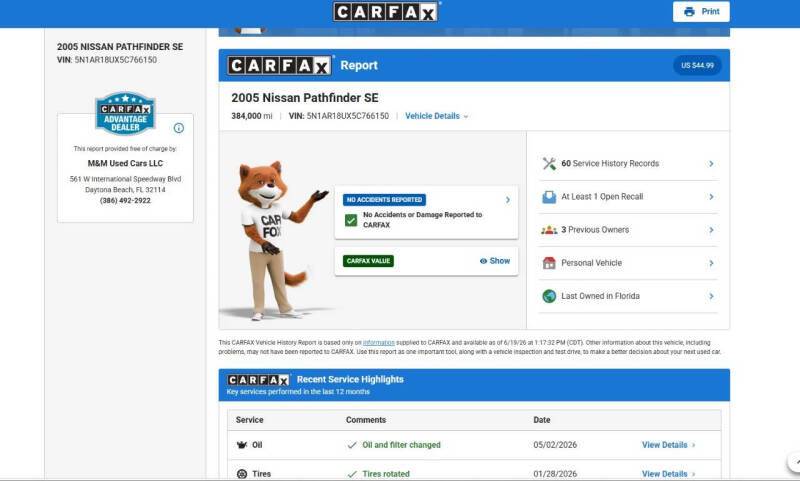Click the 2005 Nissan Pathfinder SE report heading
Image resolution: width=800 pixels, height=481 pixels.
click(x=305, y=98)
